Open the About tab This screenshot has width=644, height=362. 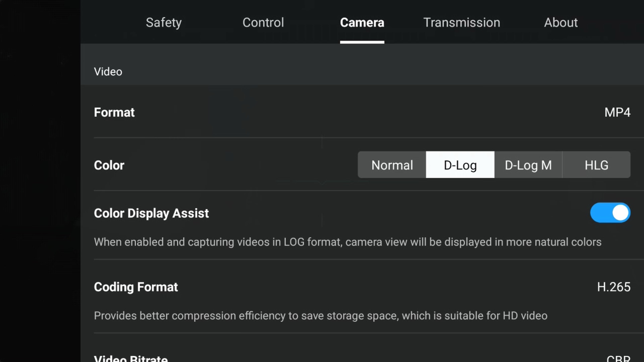[560, 22]
